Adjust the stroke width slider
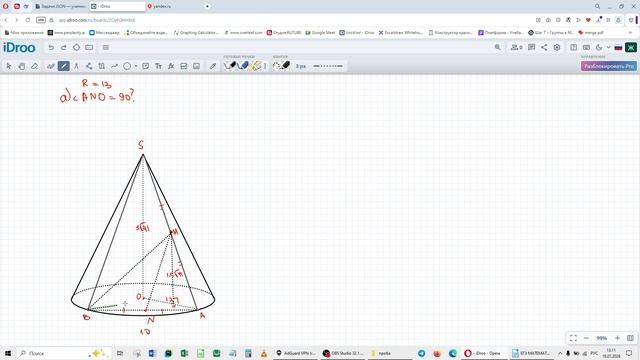 [328, 66]
